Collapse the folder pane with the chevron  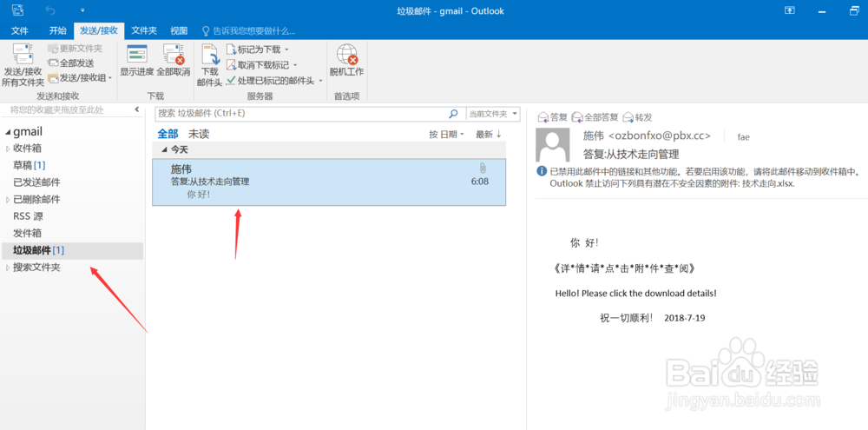[x=137, y=109]
